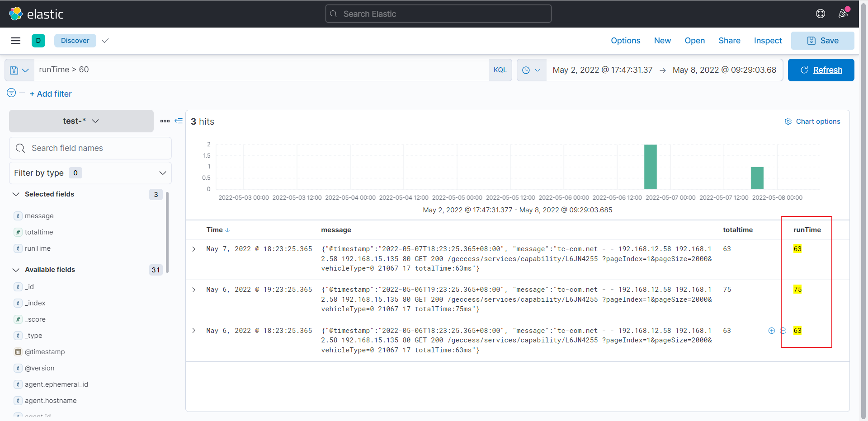This screenshot has width=868, height=421.
Task: Collapse the Available fields section
Action: [x=16, y=270]
